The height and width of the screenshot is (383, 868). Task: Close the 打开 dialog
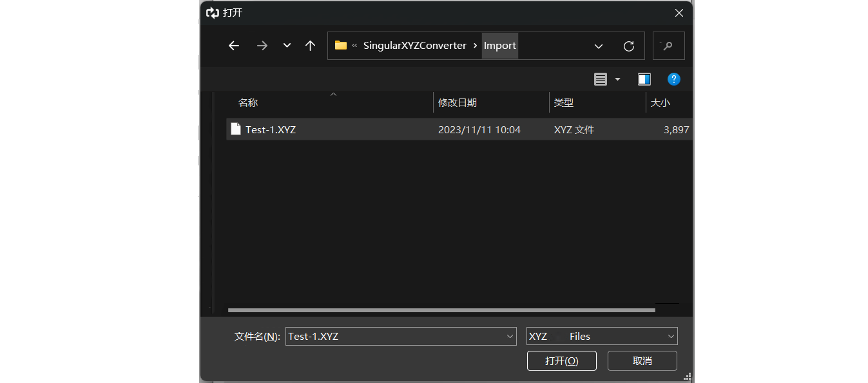(x=679, y=12)
